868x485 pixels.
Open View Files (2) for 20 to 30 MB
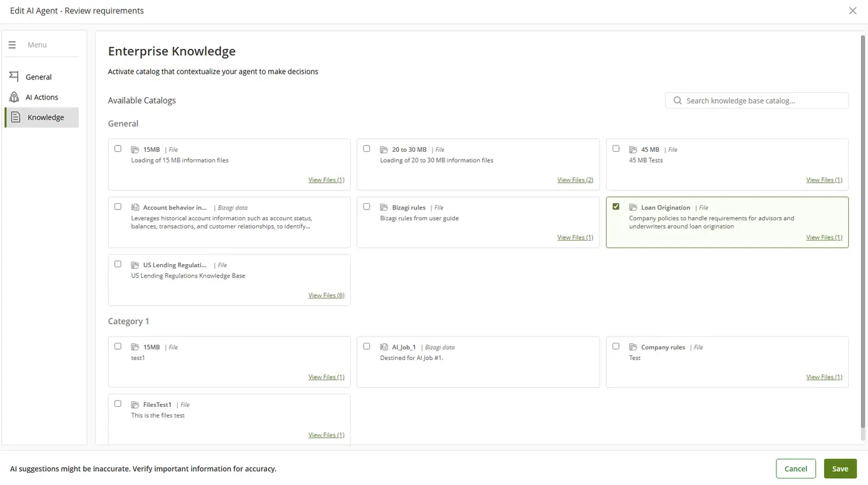pos(575,180)
